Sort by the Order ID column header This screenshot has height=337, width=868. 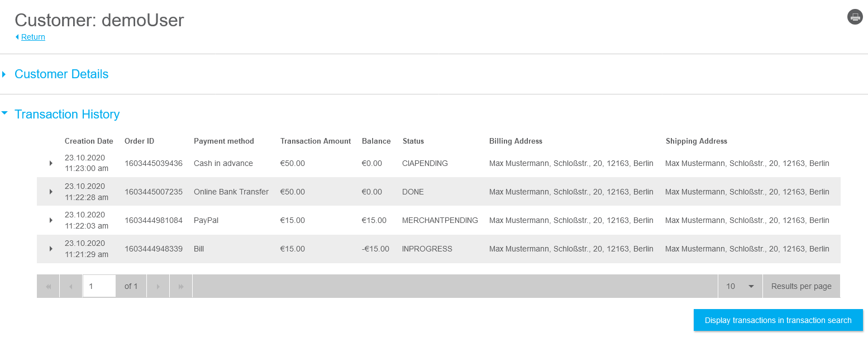(x=139, y=141)
